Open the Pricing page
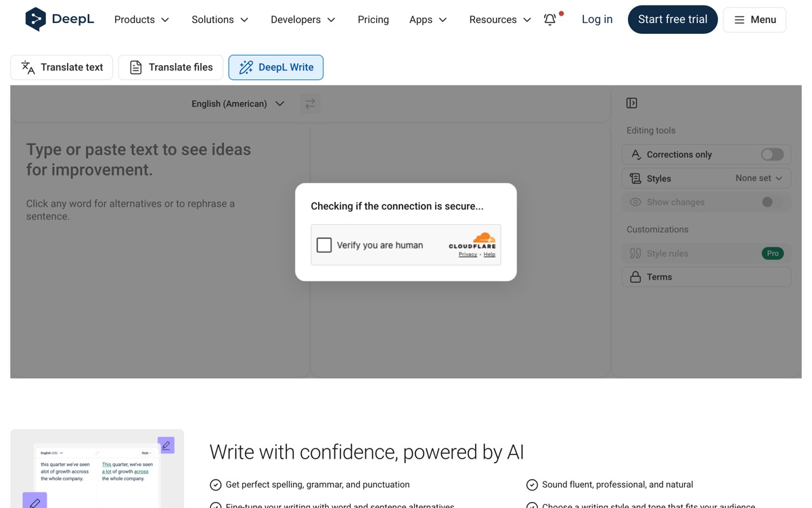 (373, 20)
